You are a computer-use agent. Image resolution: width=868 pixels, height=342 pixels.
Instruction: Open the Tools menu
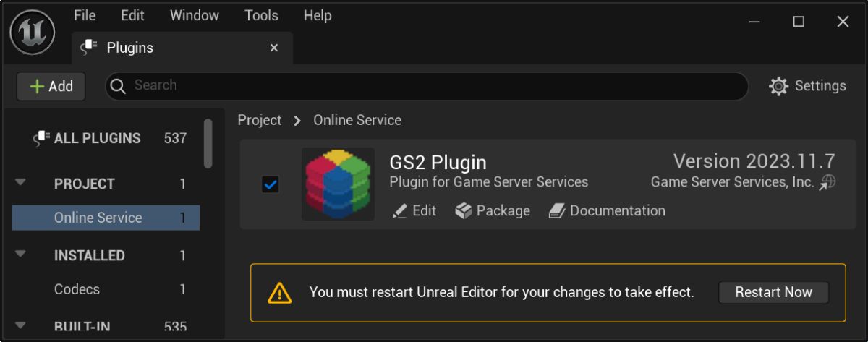[261, 15]
